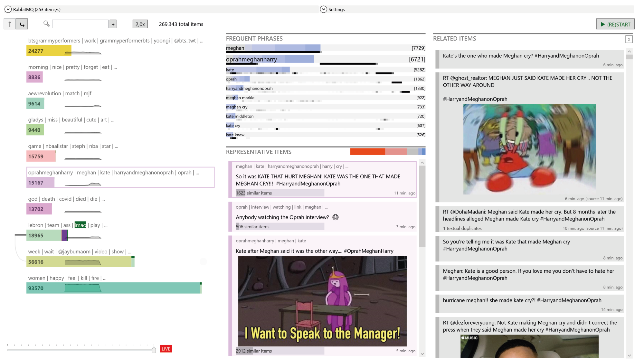Image resolution: width=644 pixels, height=360 pixels.
Task: Click the 'kate cry' phrase row
Action: click(x=326, y=126)
